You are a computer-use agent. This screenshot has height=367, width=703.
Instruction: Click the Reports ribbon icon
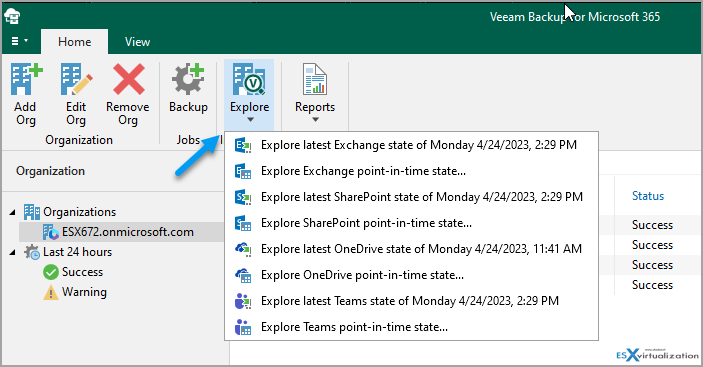(315, 79)
